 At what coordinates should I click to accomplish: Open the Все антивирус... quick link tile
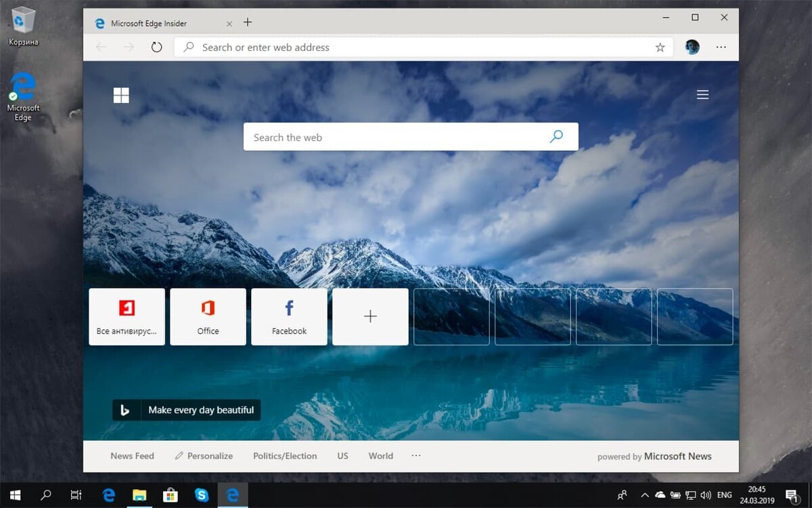(x=127, y=317)
